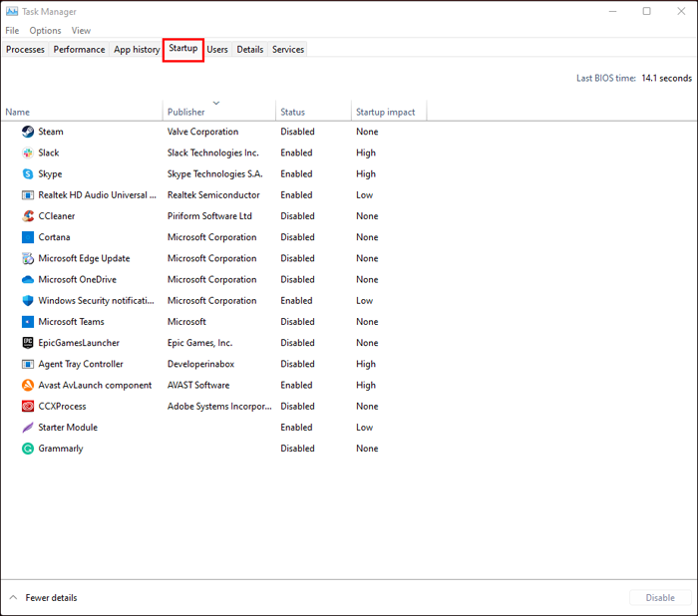The width and height of the screenshot is (698, 616).
Task: Click the Skype app icon
Action: click(28, 173)
